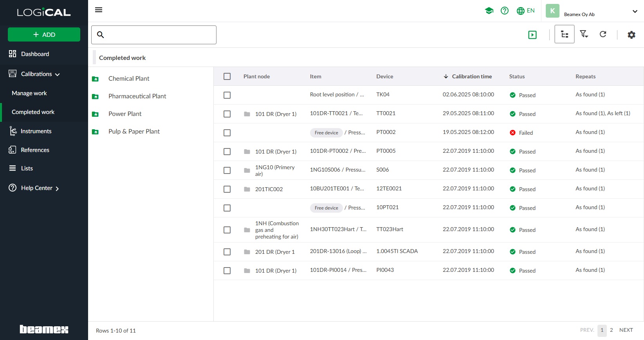Toggle the select-all header checkbox
Screen dimensions: 644x340
tap(227, 76)
